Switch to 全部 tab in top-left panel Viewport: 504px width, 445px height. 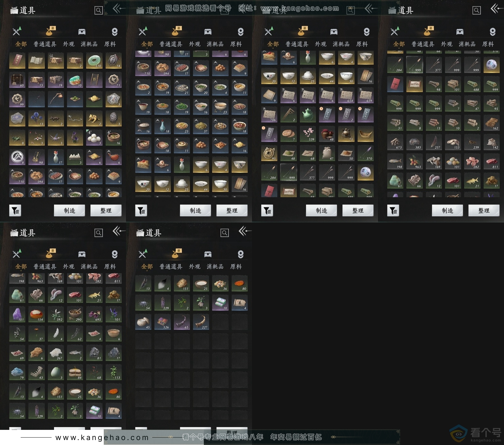21,44
